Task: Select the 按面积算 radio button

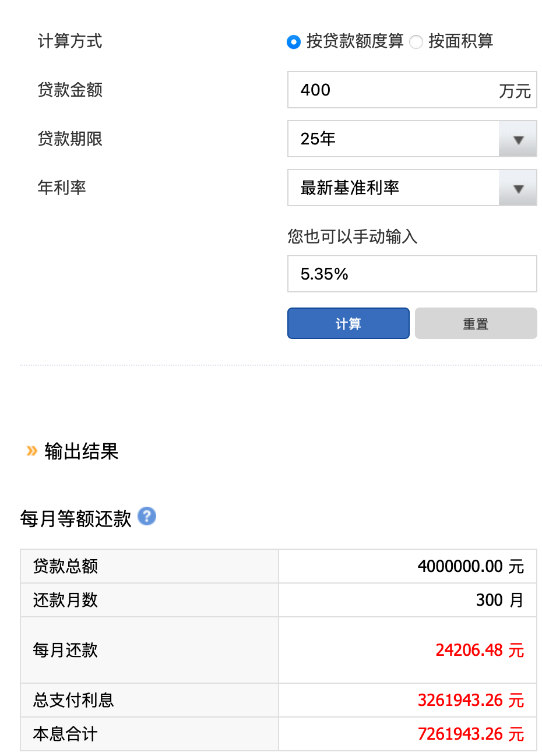Action: pyautogui.click(x=416, y=42)
